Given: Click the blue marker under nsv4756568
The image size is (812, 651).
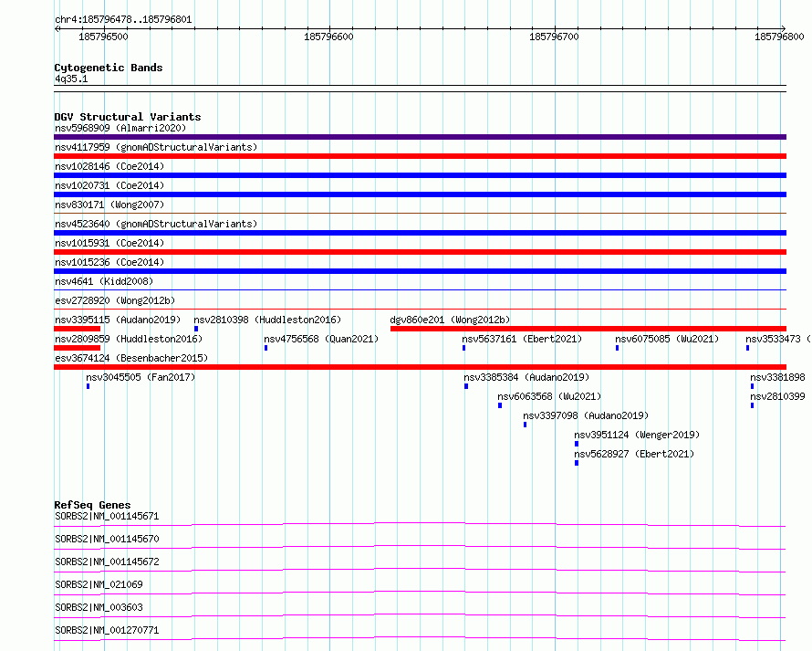Looking at the screenshot, I should click(265, 348).
